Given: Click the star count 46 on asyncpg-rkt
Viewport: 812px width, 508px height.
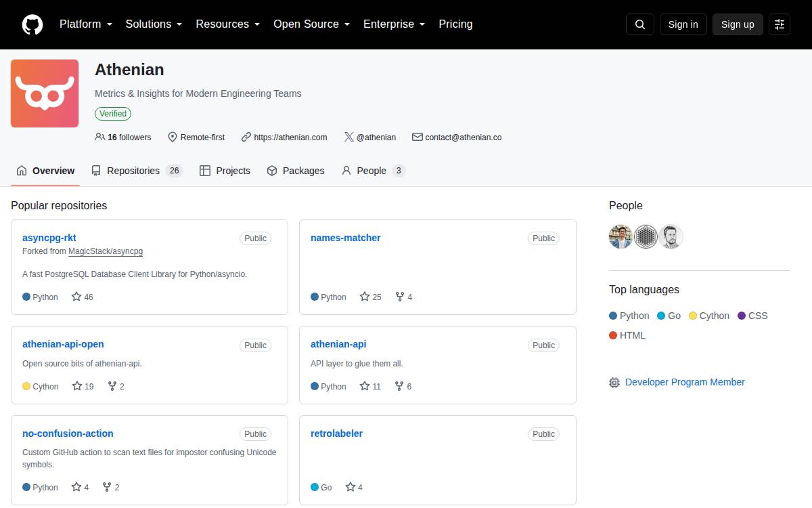Looking at the screenshot, I should pyautogui.click(x=83, y=297).
